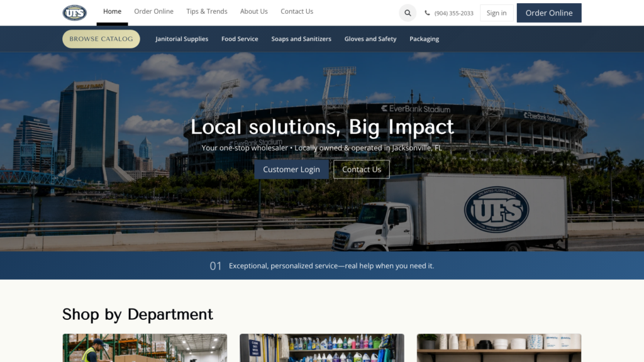Select the Food Service category

pos(240,39)
